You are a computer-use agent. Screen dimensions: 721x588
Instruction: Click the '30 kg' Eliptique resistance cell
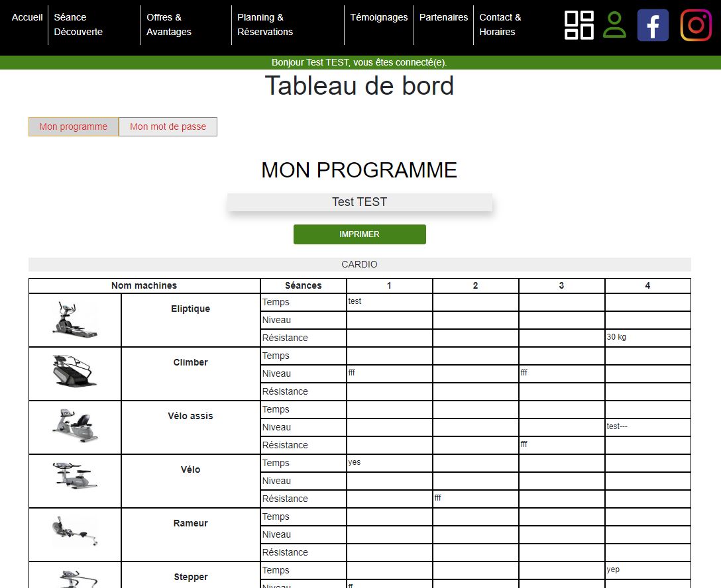647,338
